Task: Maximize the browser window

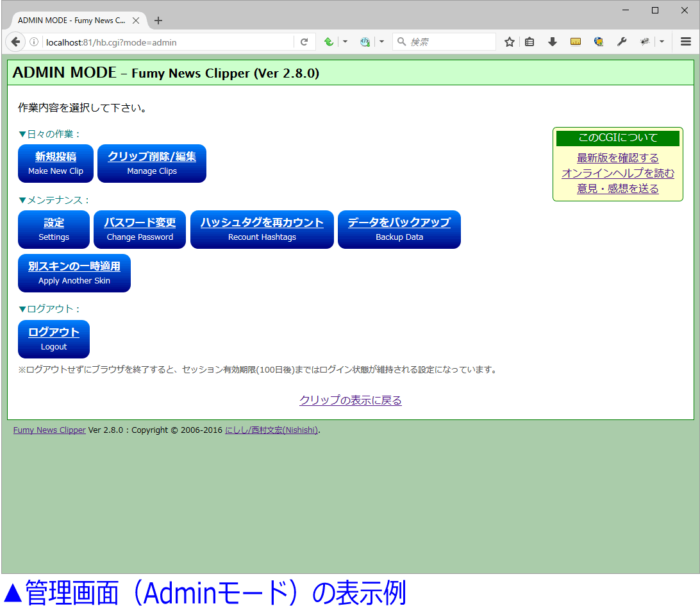Action: (x=655, y=10)
